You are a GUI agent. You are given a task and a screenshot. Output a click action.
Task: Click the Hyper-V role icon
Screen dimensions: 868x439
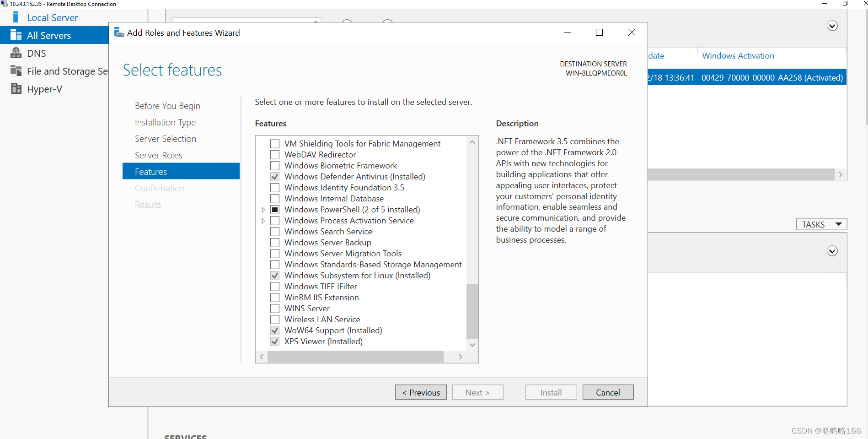tap(16, 89)
